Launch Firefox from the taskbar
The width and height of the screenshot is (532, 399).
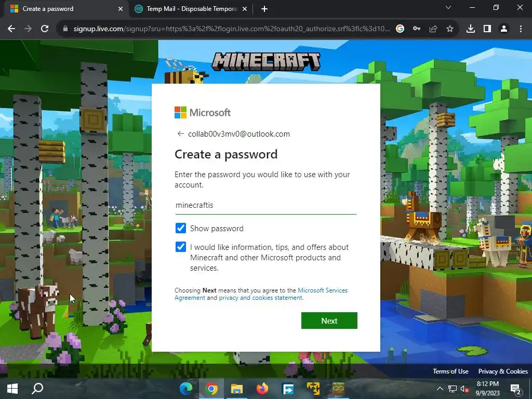point(262,389)
